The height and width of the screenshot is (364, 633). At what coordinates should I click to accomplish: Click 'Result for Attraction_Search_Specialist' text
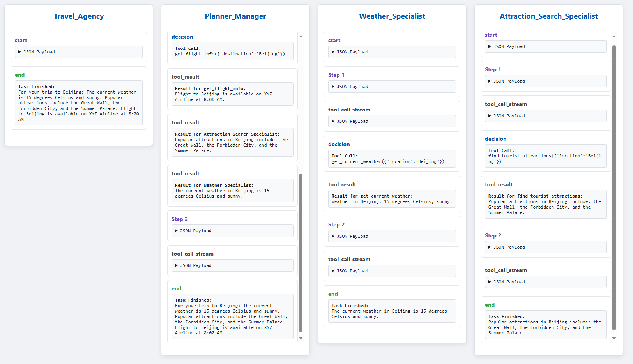pyautogui.click(x=227, y=134)
